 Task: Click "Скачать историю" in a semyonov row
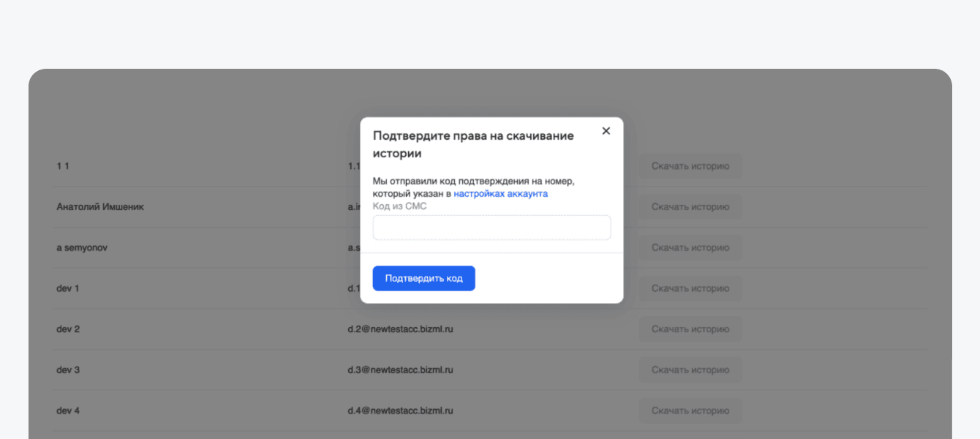pyautogui.click(x=690, y=248)
